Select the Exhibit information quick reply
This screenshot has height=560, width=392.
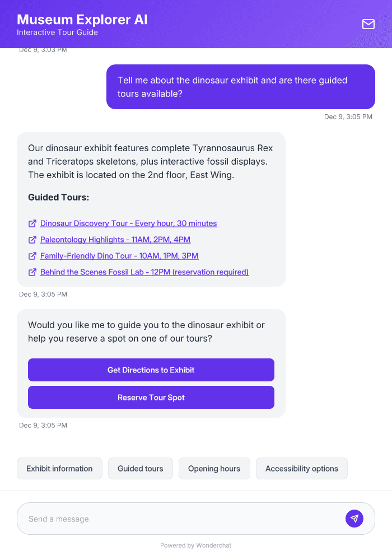pyautogui.click(x=59, y=468)
